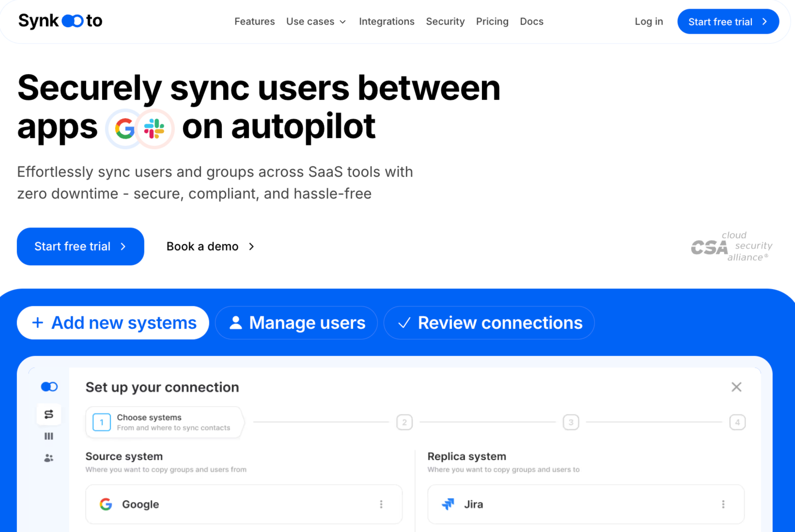
Task: Start free trial from the header button
Action: click(728, 21)
